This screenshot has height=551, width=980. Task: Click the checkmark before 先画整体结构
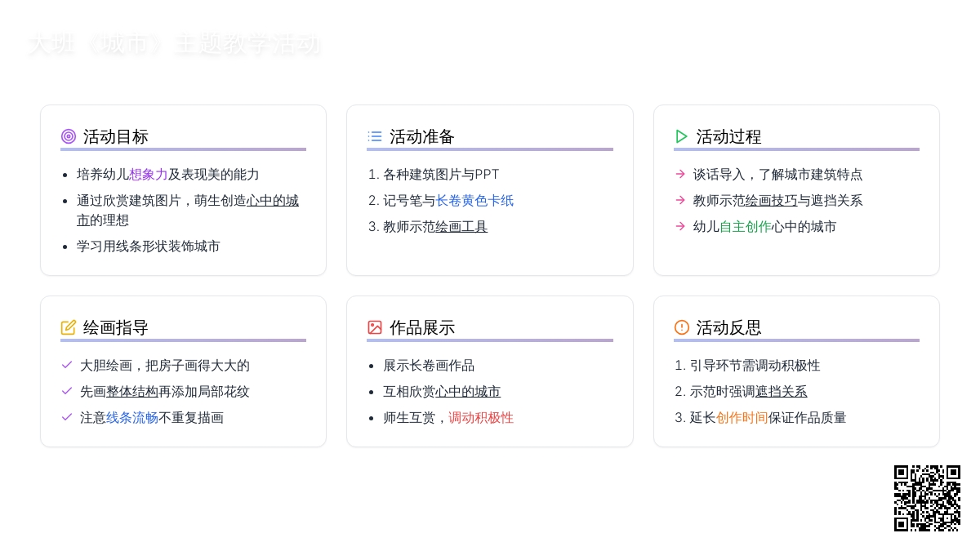67,391
